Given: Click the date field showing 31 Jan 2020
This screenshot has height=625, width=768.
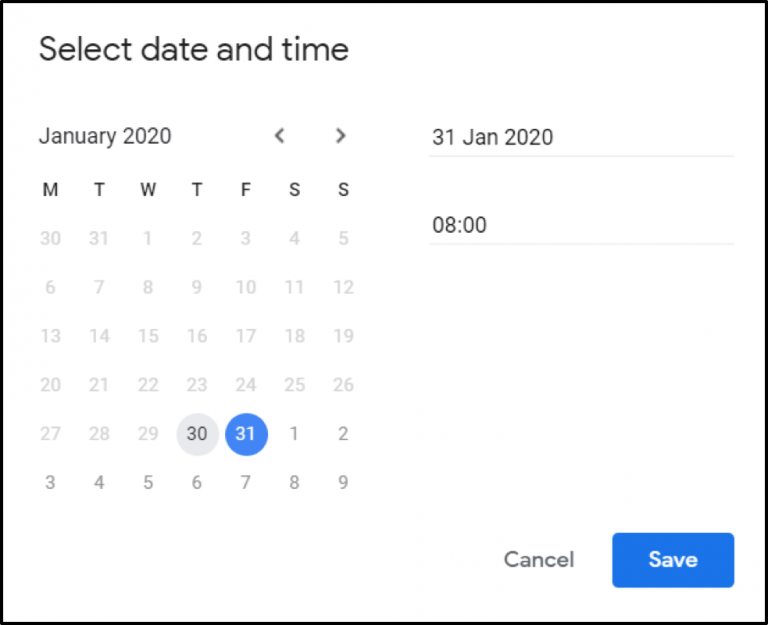Looking at the screenshot, I should (581, 138).
